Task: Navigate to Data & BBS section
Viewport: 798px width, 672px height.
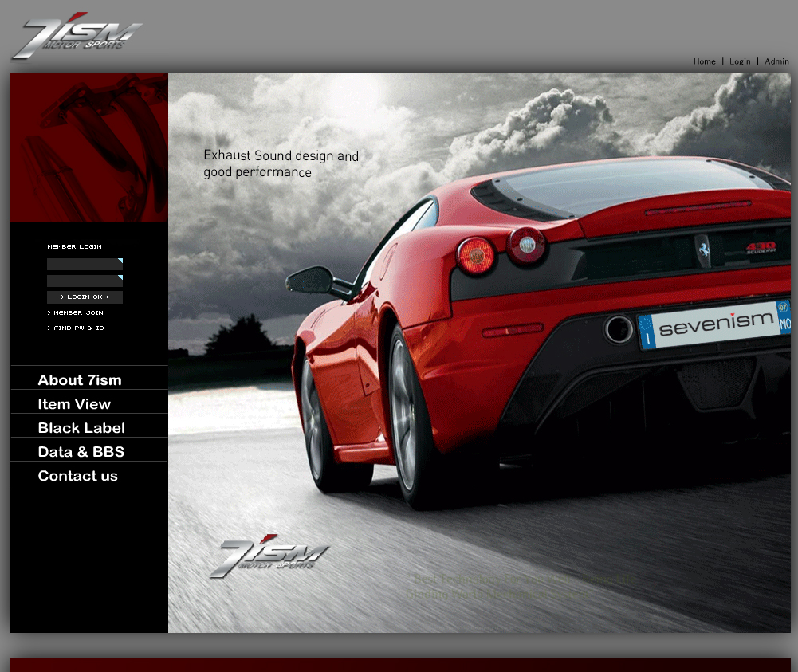Action: (x=81, y=452)
